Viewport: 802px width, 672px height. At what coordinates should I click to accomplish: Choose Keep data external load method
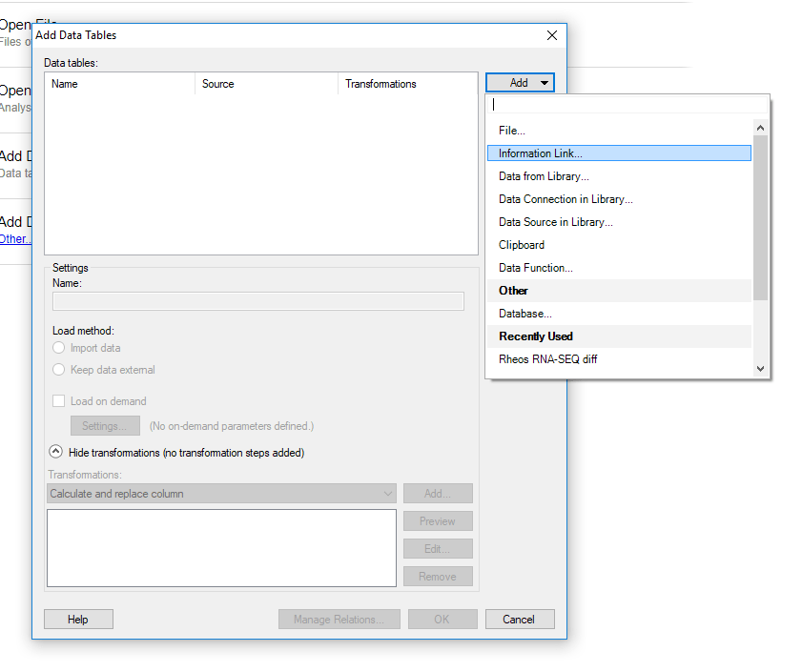tap(59, 370)
